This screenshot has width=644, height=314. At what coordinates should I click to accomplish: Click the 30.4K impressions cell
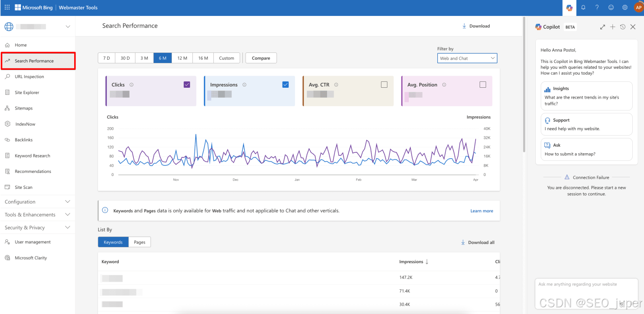pos(405,304)
